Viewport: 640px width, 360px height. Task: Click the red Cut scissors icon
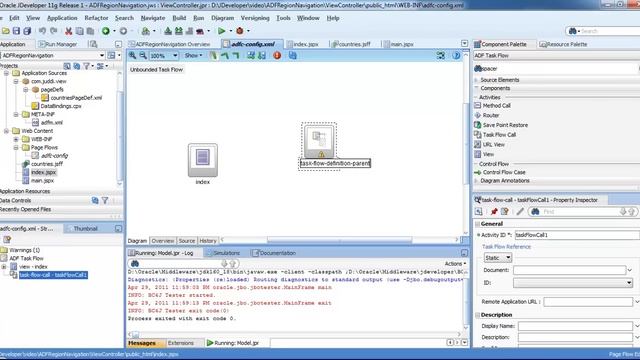coord(69,31)
